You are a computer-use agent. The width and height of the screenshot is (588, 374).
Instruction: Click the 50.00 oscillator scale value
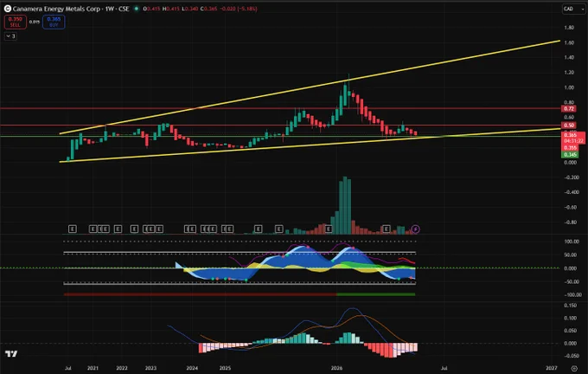[x=571, y=255]
